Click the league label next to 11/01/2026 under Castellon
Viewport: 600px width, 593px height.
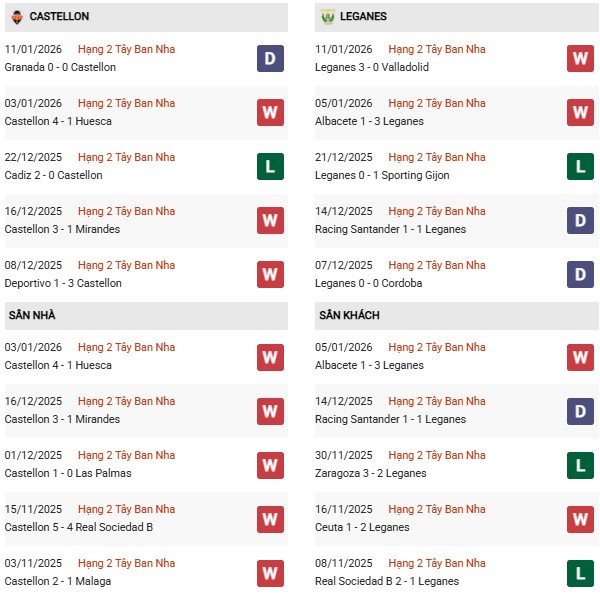(x=126, y=49)
